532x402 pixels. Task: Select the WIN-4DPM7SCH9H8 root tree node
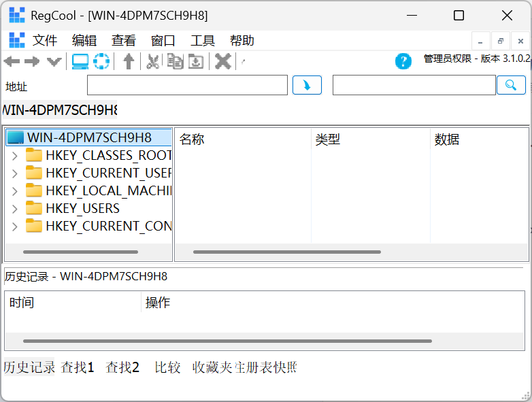[x=89, y=137]
